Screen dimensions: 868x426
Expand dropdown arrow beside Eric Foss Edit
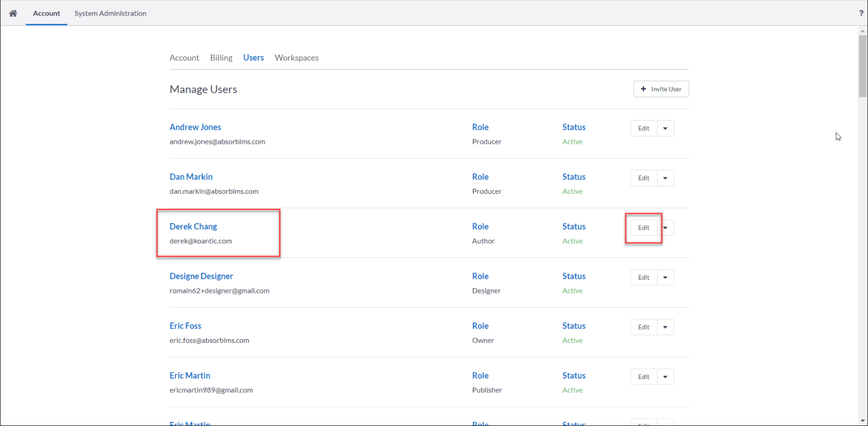point(665,327)
